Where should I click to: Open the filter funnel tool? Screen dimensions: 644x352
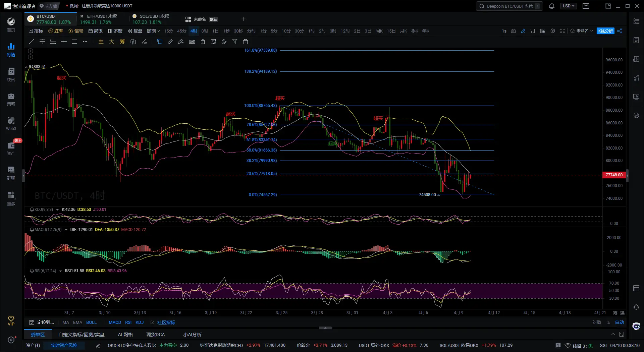[235, 42]
